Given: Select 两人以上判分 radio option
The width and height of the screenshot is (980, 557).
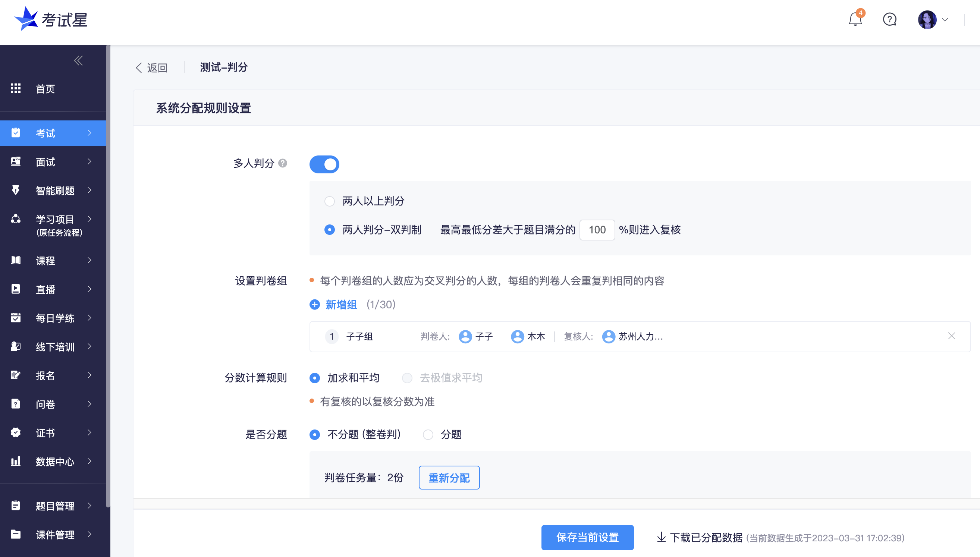Looking at the screenshot, I should click(329, 201).
